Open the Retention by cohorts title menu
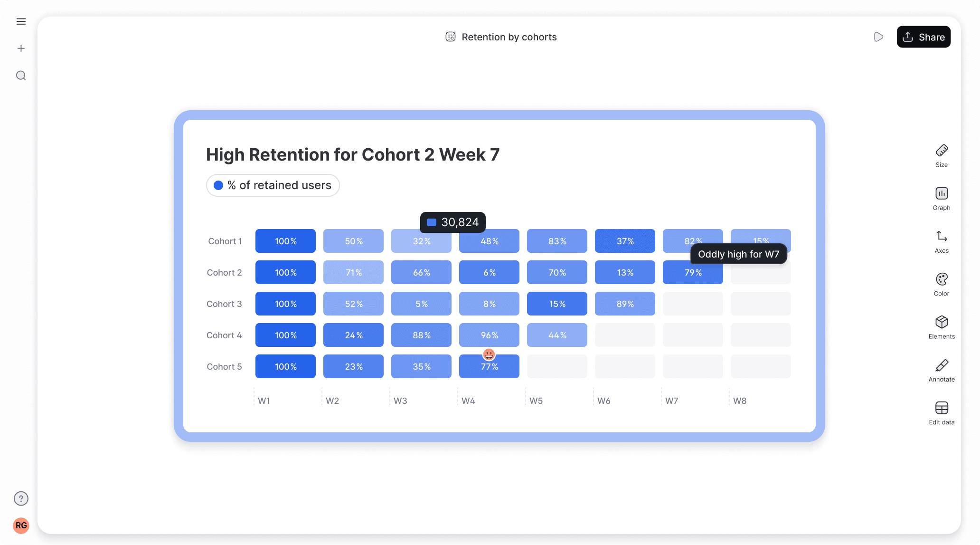The width and height of the screenshot is (980, 545). [450, 37]
